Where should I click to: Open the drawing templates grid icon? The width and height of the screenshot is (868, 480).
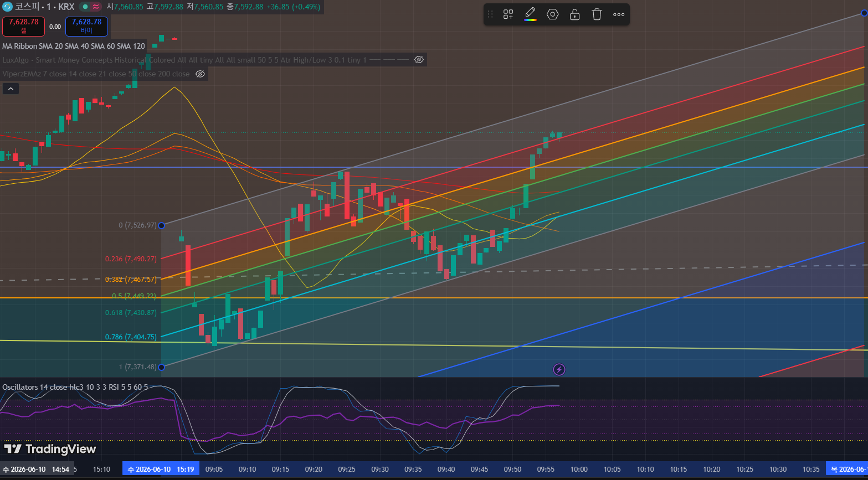tap(508, 14)
